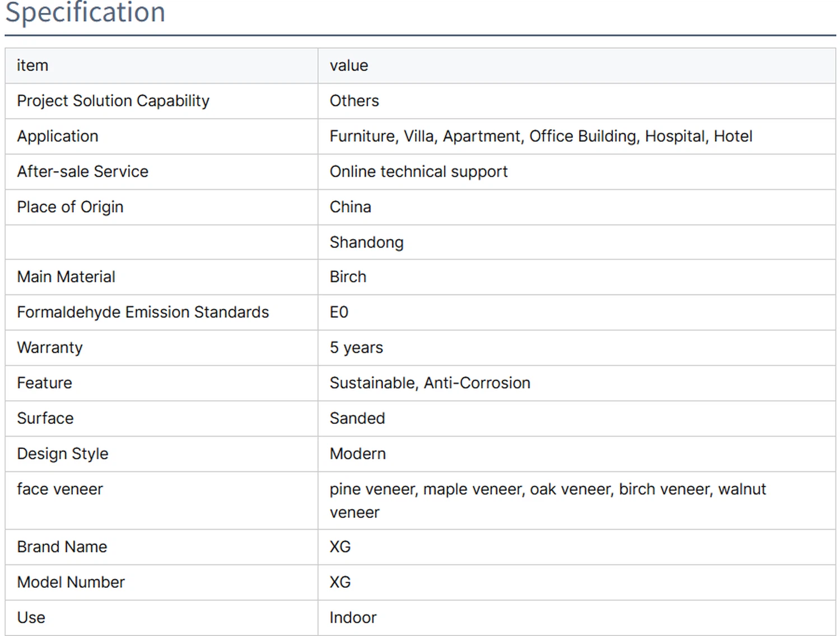
Task: Select the 'China' value cell
Action: click(x=350, y=207)
